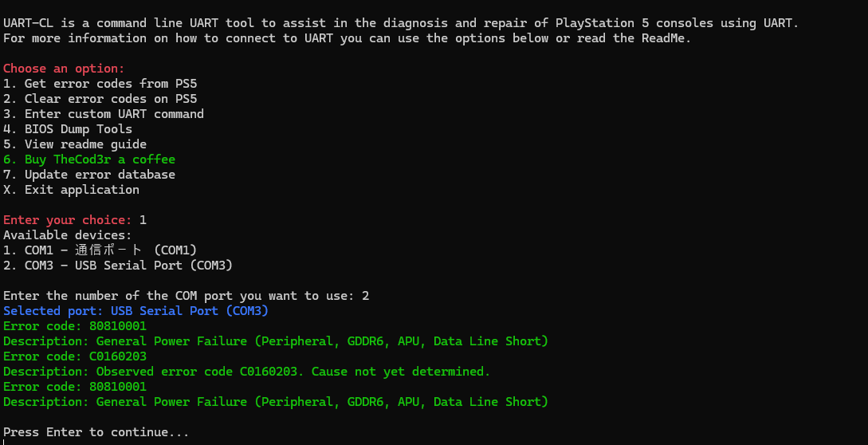This screenshot has width=868, height=445.
Task: Click the "Clear error codes on PS5" option
Action: pos(100,99)
